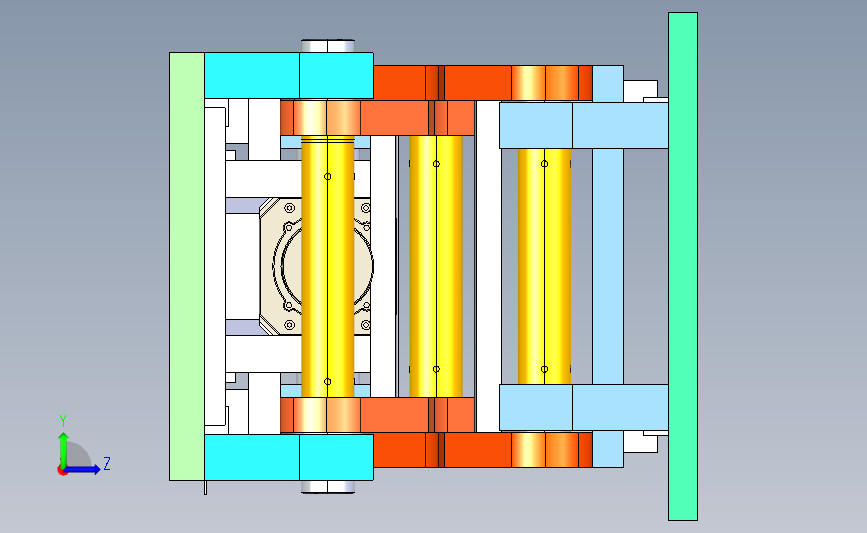The image size is (867, 533).
Task: Select the light green plate beside the cyan blocks
Action: tap(187, 266)
